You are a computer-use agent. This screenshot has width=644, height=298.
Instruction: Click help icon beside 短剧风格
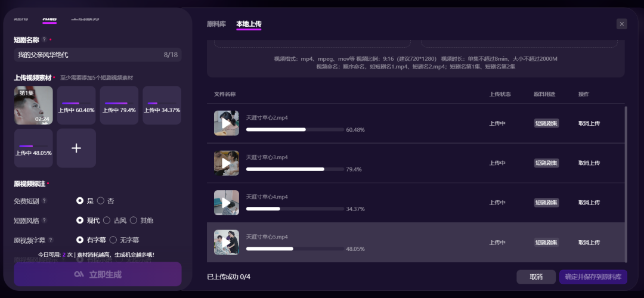tap(44, 221)
